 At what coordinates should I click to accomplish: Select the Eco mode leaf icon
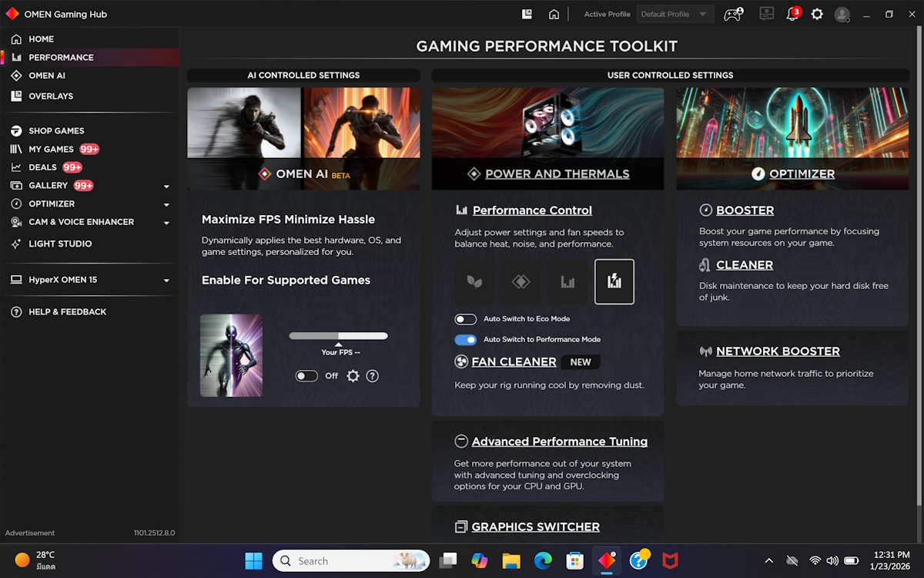(x=474, y=282)
